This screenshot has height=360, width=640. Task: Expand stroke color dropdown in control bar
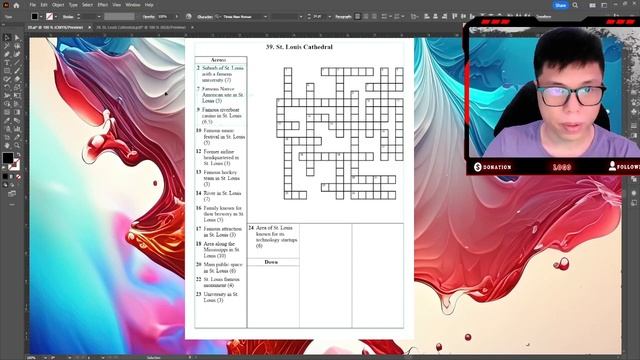click(56, 17)
